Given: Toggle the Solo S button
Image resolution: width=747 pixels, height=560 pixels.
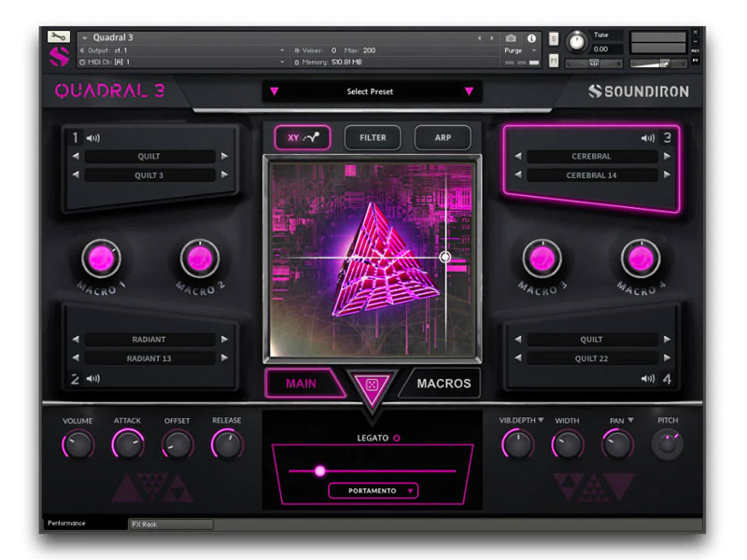Looking at the screenshot, I should click(x=553, y=38).
